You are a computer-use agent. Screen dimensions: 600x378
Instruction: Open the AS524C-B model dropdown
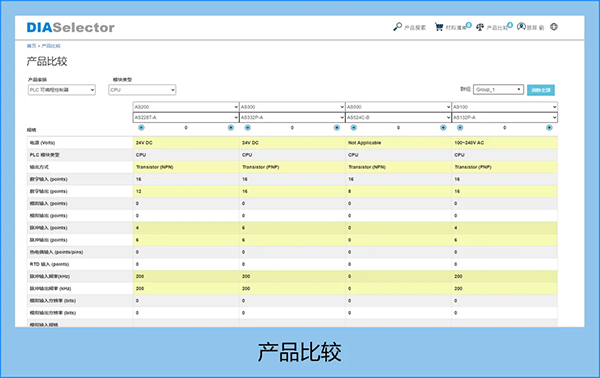click(398, 117)
